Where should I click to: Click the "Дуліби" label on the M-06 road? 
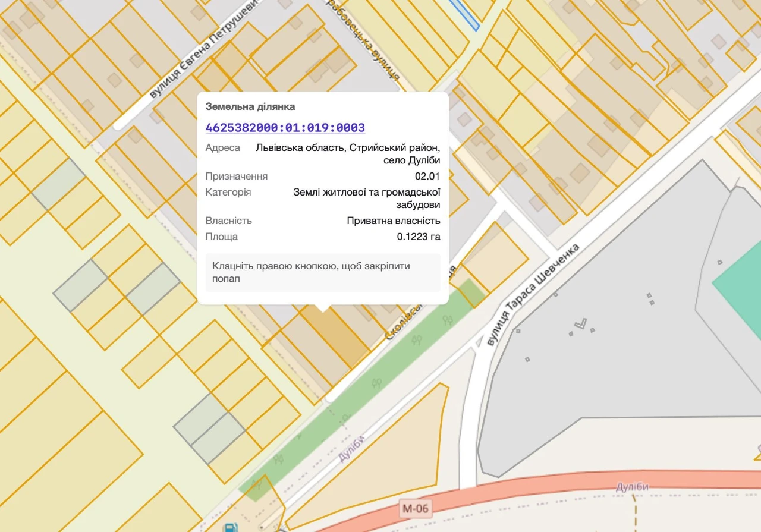point(632,487)
